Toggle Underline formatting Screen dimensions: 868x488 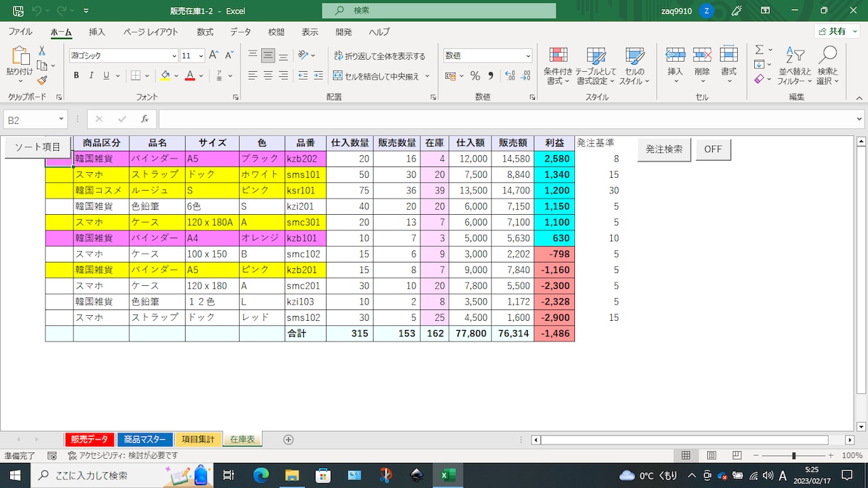[x=107, y=75]
